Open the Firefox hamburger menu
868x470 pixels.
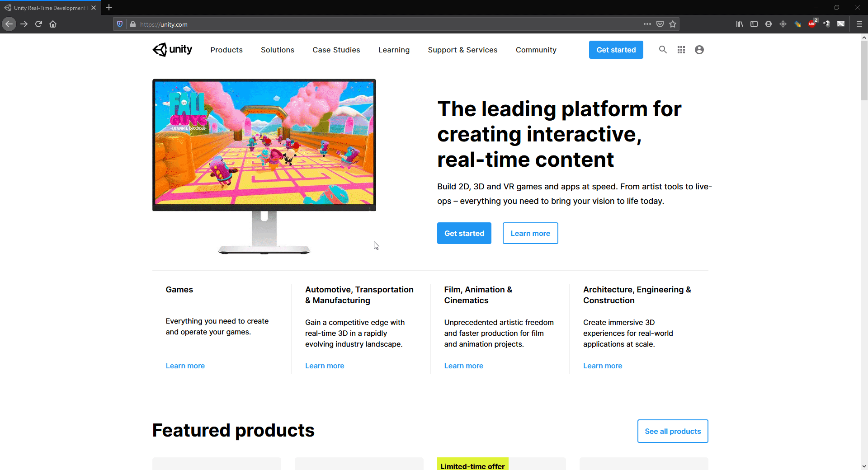[859, 24]
